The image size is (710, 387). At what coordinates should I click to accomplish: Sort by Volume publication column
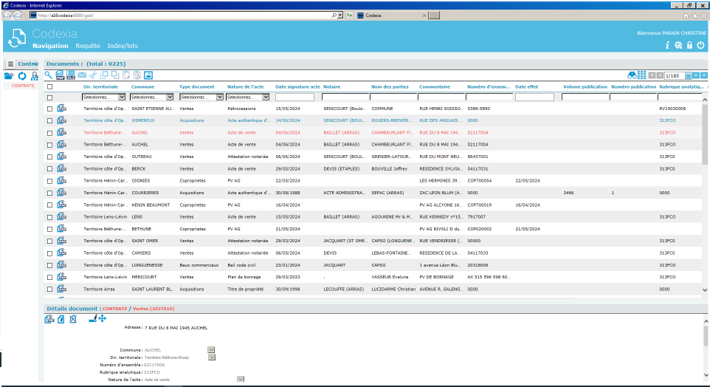(x=585, y=87)
